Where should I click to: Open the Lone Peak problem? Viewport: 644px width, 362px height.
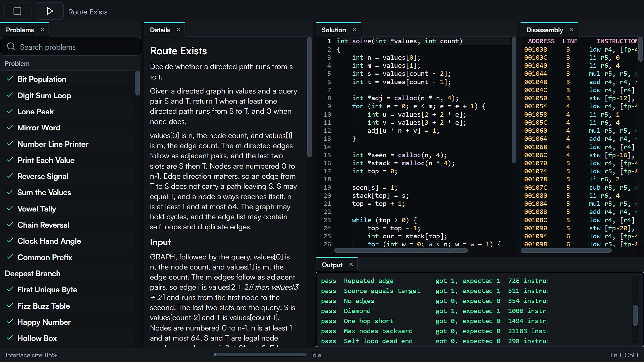click(x=67, y=112)
